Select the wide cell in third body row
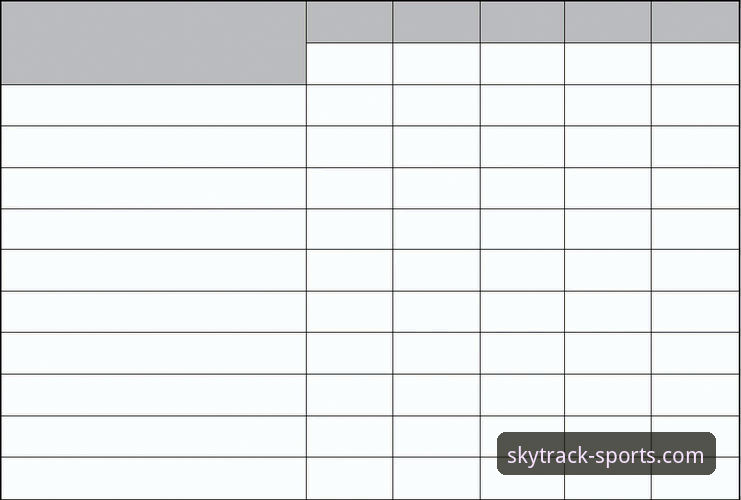Image resolution: width=741 pixels, height=500 pixels. [x=154, y=188]
